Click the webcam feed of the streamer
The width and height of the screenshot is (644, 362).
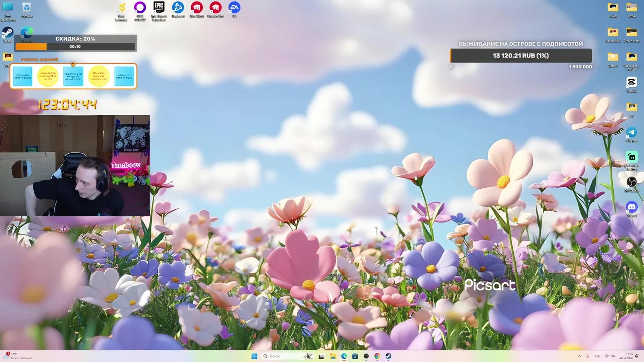click(75, 165)
